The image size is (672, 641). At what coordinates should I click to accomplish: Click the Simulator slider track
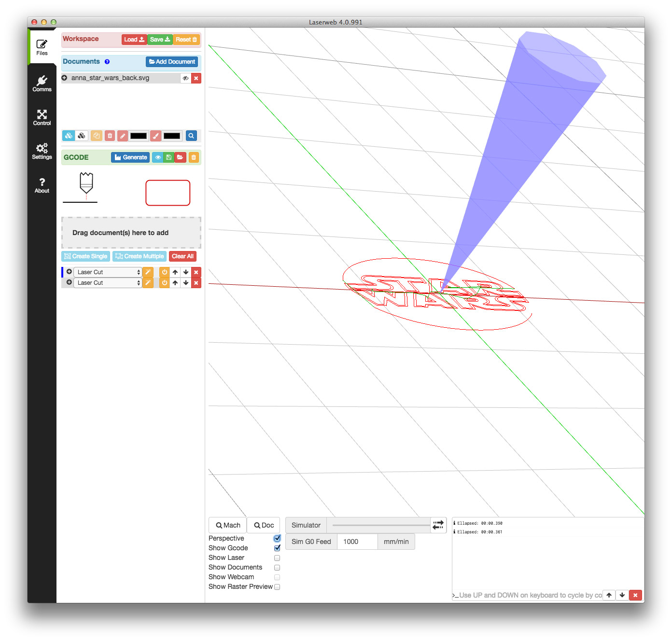381,525
